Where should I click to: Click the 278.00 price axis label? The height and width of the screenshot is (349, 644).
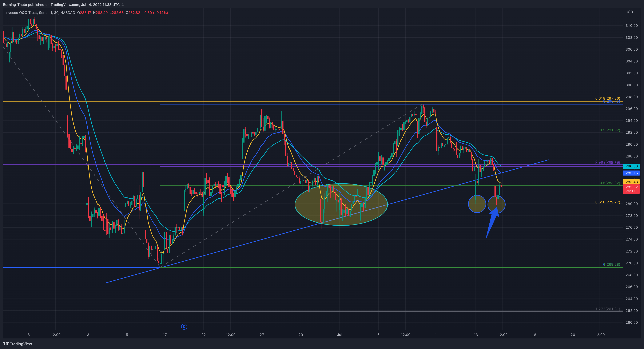[632, 215]
